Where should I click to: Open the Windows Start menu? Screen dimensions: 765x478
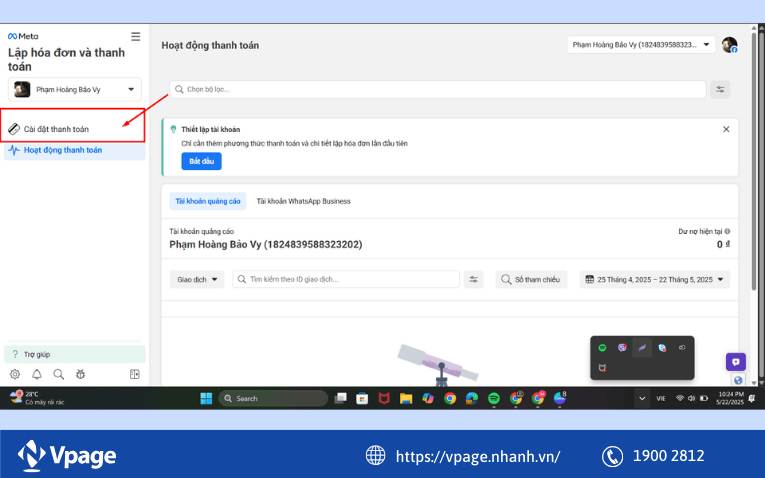206,398
